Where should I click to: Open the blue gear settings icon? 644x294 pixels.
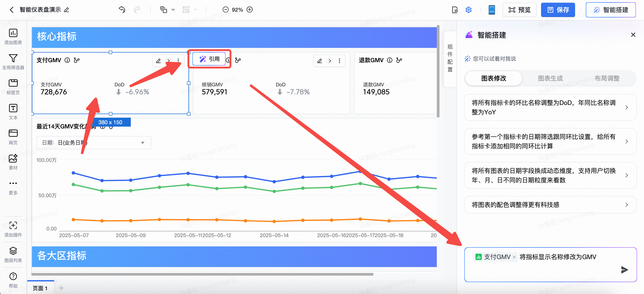coord(468,10)
